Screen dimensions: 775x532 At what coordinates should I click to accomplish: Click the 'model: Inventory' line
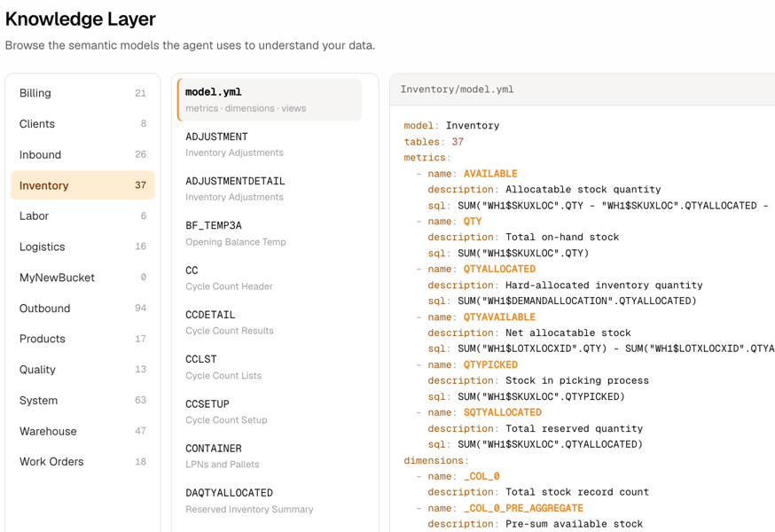451,126
